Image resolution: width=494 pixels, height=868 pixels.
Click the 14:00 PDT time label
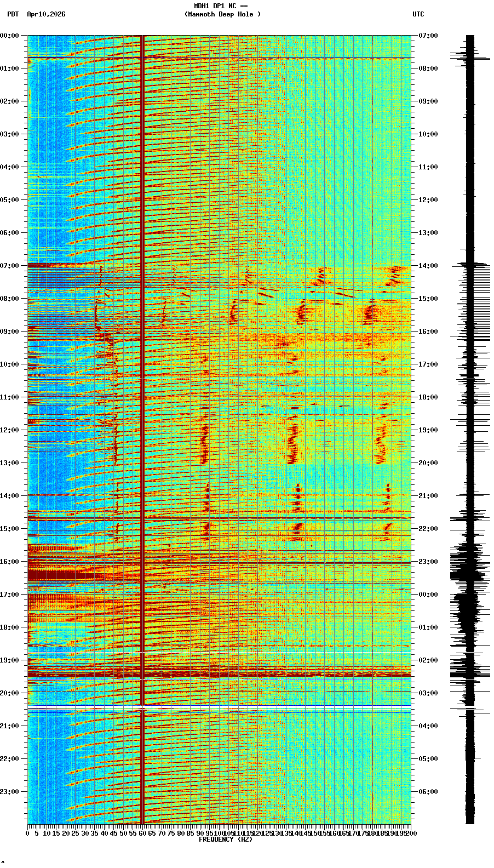point(10,496)
